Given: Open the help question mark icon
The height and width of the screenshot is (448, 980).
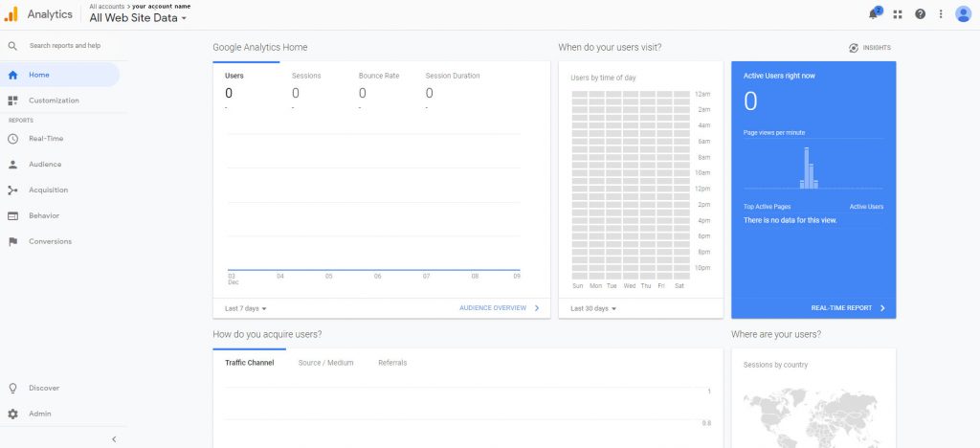Looking at the screenshot, I should tap(920, 13).
